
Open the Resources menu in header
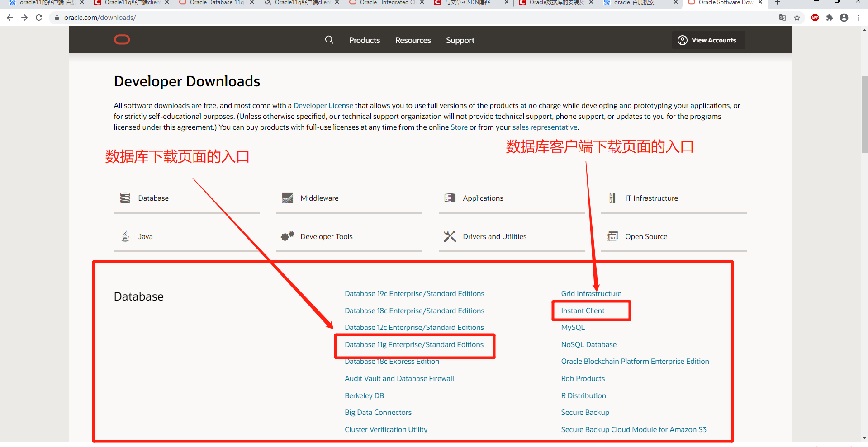point(413,40)
